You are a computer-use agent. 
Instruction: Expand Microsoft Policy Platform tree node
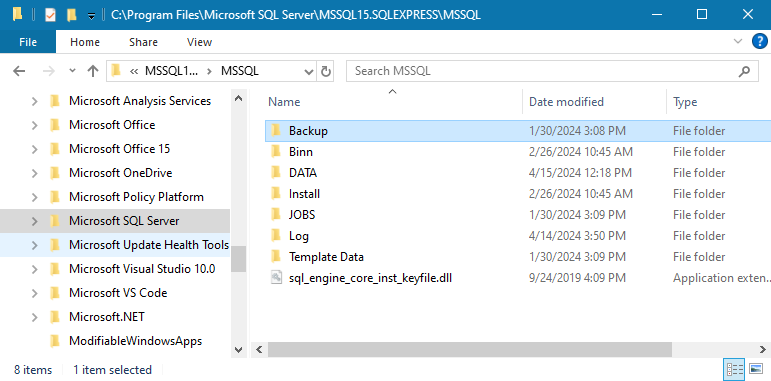(34, 197)
